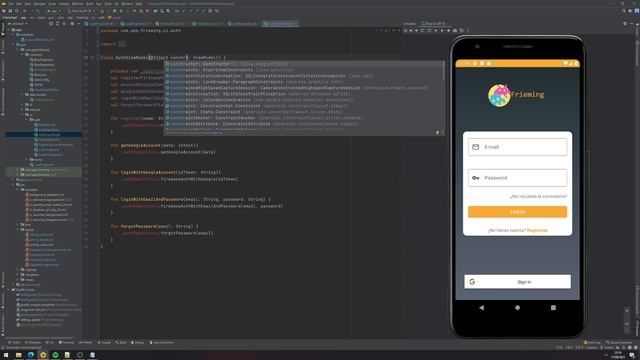Switch to the active AuthViewModel editor tab
This screenshot has width=640, height=360.
coord(280,24)
